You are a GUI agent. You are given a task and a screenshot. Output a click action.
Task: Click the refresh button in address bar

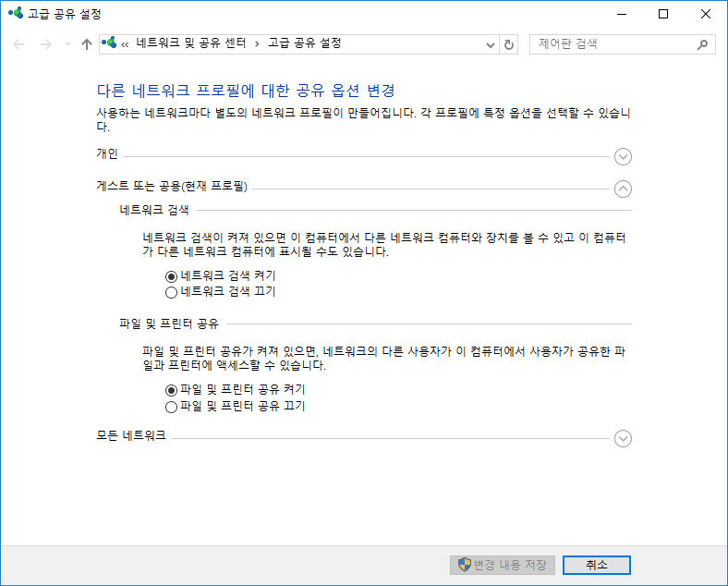click(509, 44)
